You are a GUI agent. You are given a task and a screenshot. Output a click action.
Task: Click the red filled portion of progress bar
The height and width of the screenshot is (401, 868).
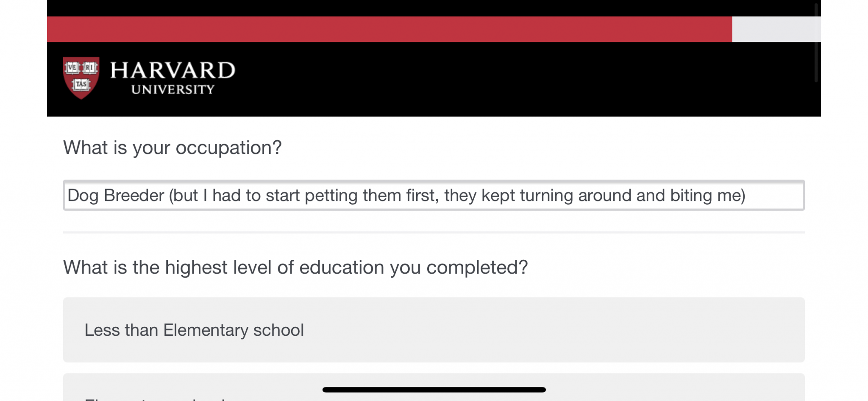389,29
